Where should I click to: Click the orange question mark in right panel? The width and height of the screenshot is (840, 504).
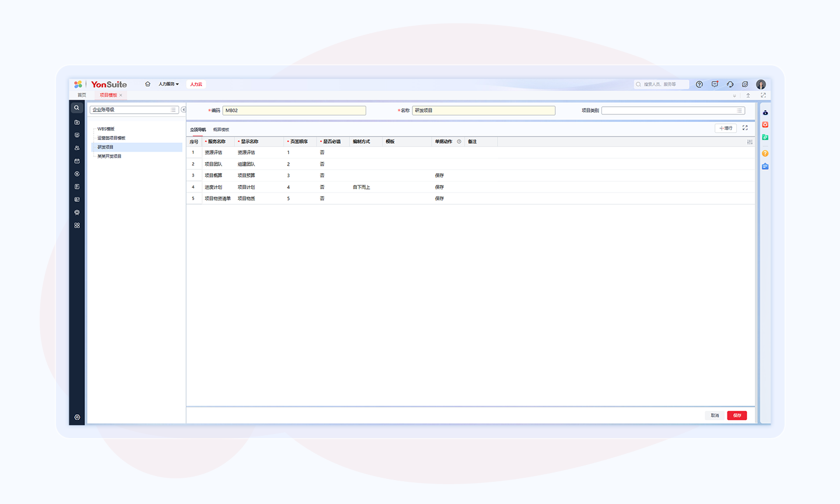[765, 153]
